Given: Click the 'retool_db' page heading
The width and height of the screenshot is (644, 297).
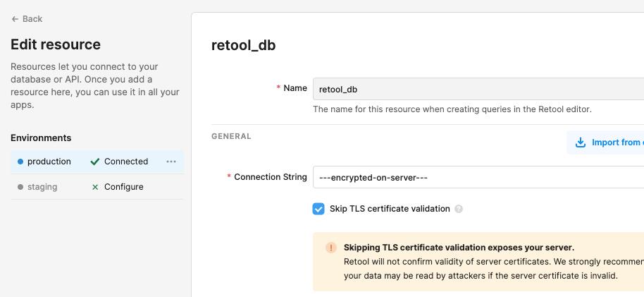Looking at the screenshot, I should (x=244, y=45).
